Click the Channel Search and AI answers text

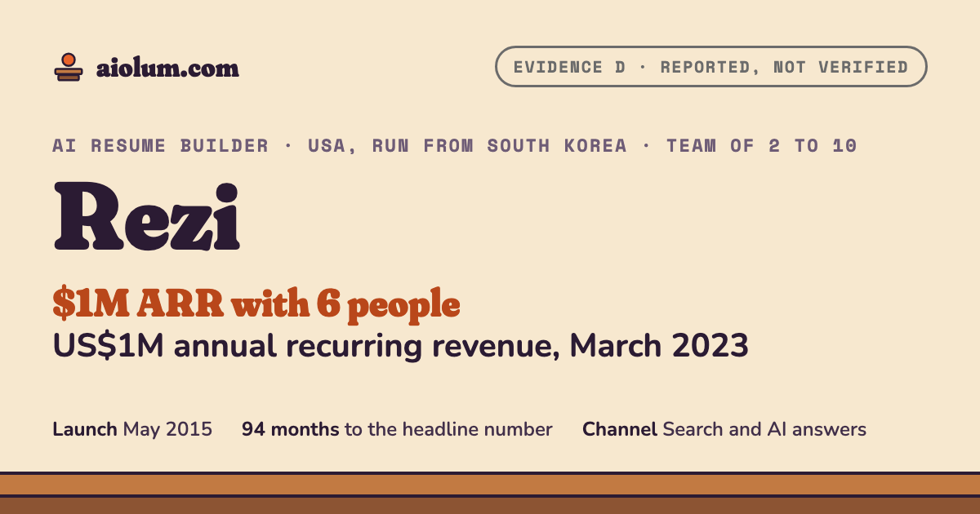(x=724, y=429)
